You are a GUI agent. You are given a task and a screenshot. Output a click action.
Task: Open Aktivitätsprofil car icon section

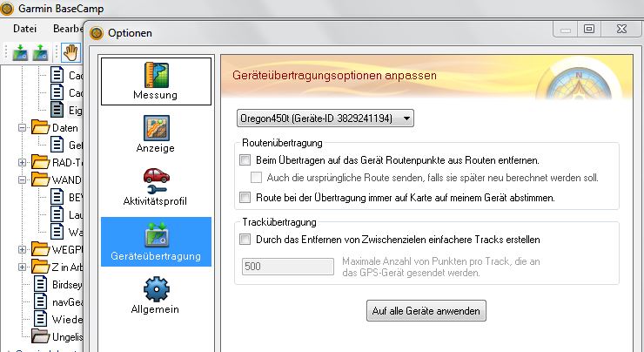(156, 188)
